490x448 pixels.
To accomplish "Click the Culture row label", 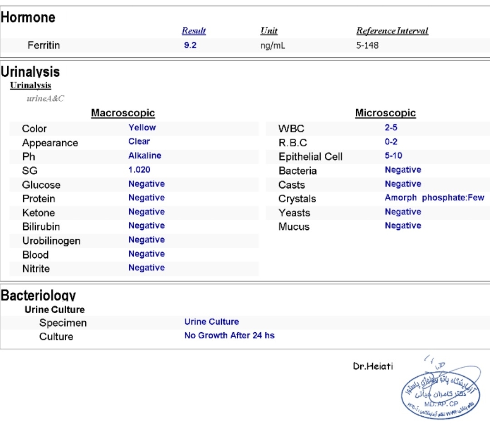I will coord(56,337).
